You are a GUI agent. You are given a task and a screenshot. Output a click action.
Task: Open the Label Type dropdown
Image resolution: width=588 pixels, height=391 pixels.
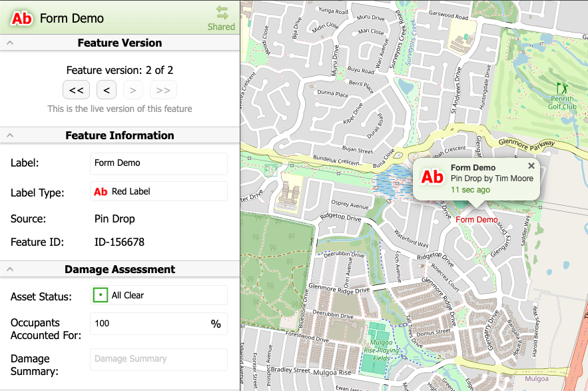pyautogui.click(x=158, y=192)
